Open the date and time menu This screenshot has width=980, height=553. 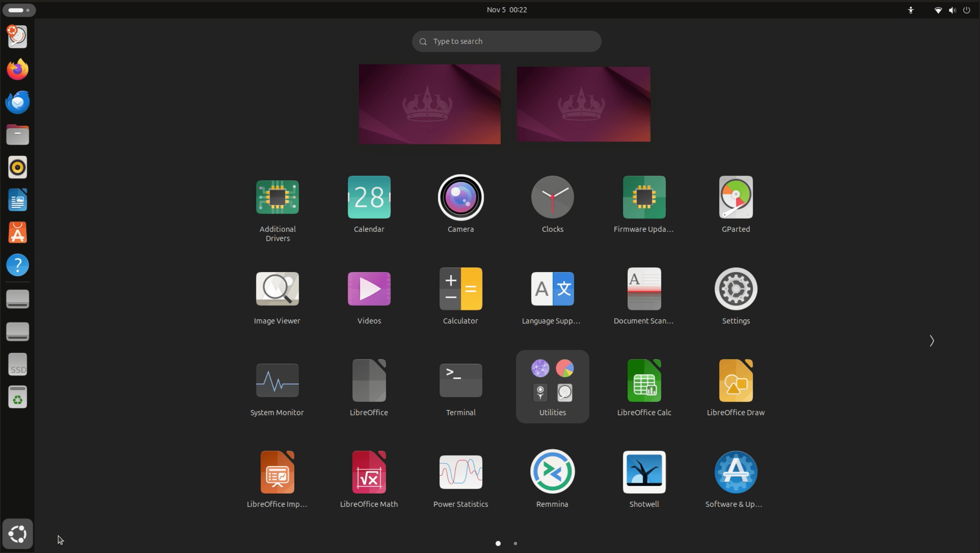[x=507, y=10]
